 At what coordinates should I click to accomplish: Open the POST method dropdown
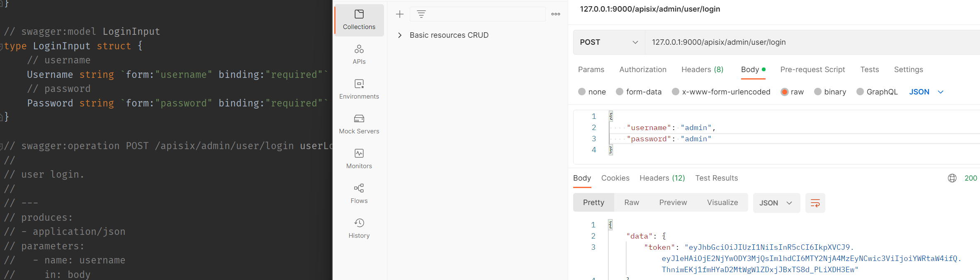(609, 42)
